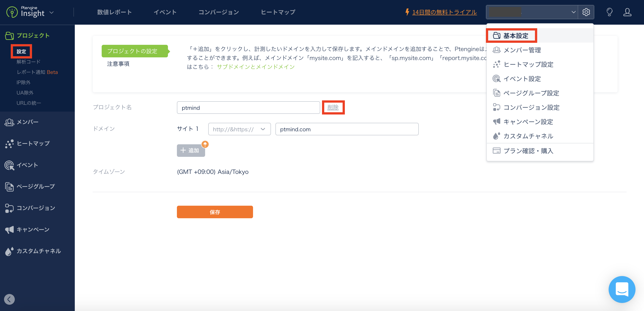Open the サブドメインとメインドメイン link

pos(256,67)
